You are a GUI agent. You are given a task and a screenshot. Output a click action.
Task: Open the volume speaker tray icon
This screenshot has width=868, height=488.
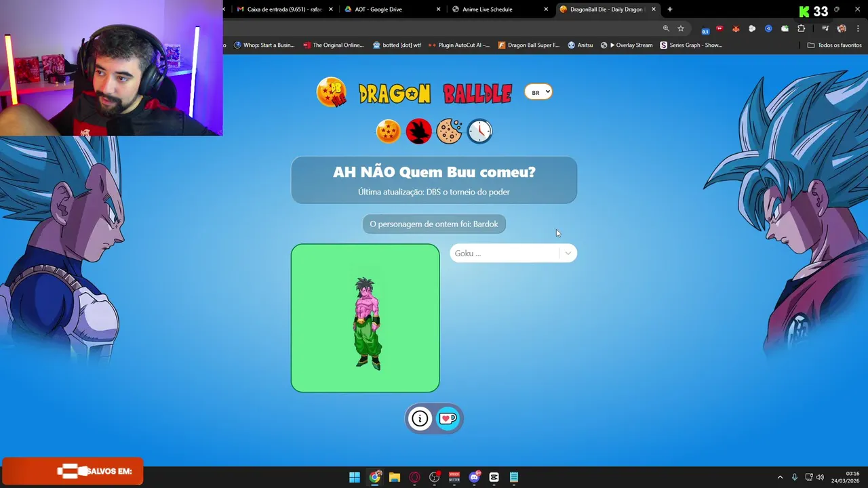tap(820, 477)
